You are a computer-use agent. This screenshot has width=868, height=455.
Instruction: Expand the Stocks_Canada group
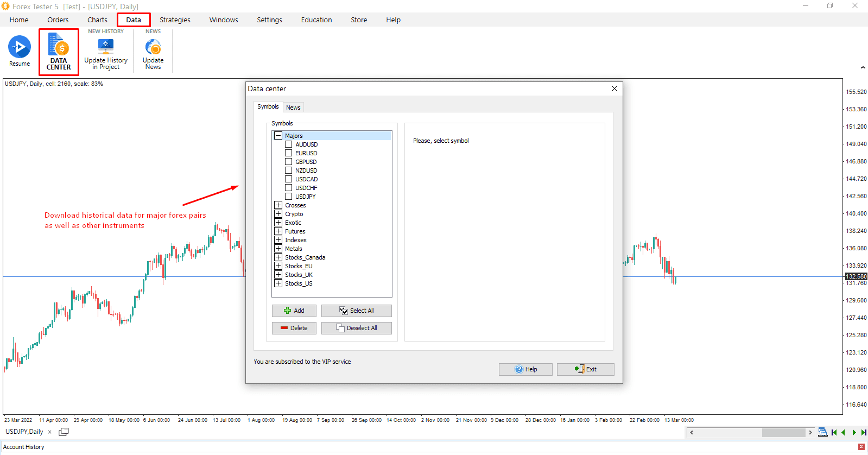278,257
